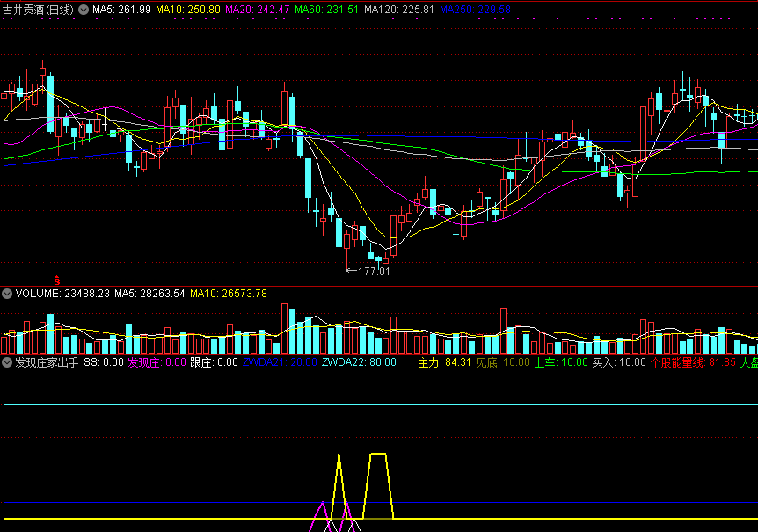Expand main chart indicator dropdown beside 古井贡酒
Viewport: 758px width, 532px height.
[84, 10]
